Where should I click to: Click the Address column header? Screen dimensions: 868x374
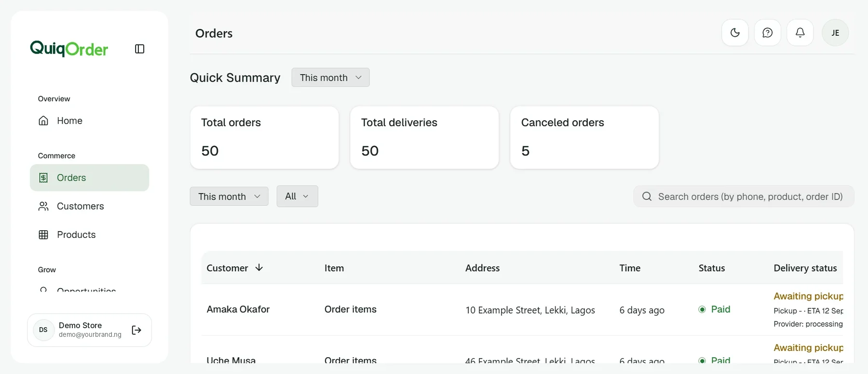482,268
